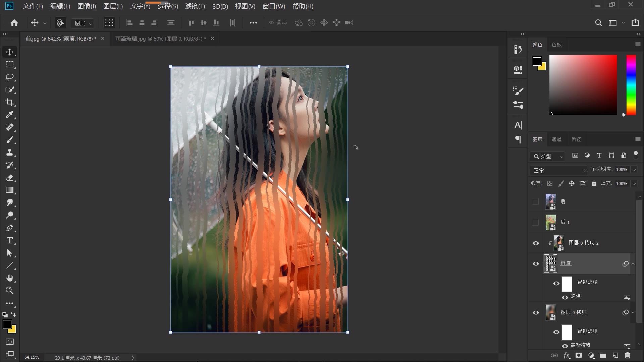The image size is (644, 362).
Task: Click the Home icon in options bar
Action: [x=14, y=22]
